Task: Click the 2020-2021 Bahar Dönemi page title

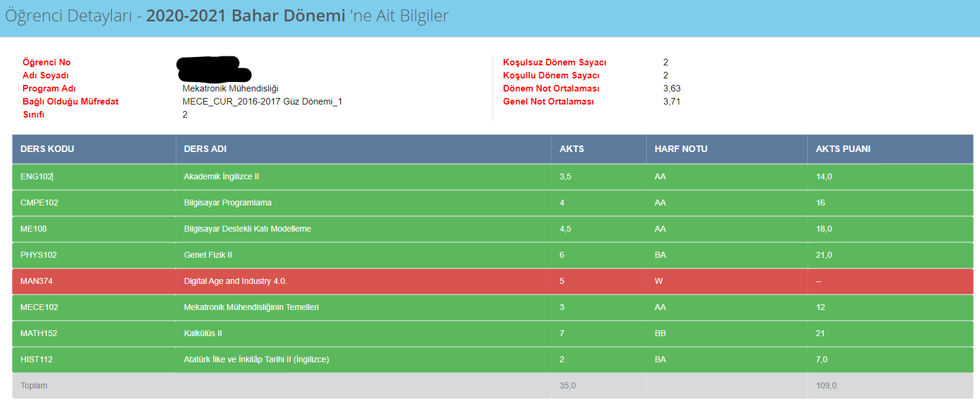Action: (245, 16)
